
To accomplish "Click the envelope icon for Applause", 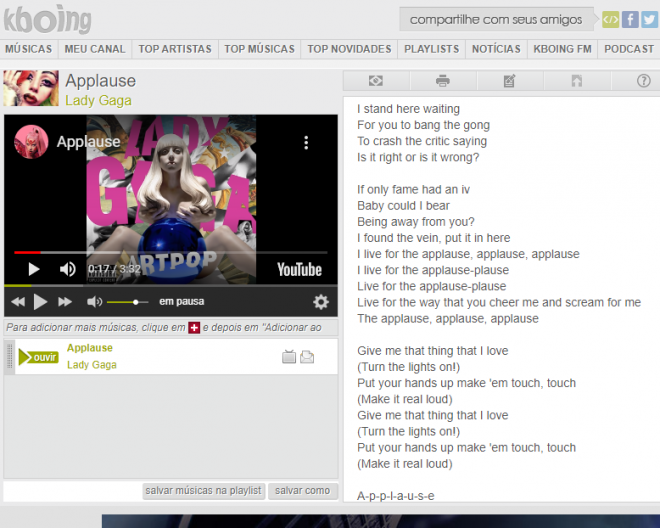I will [x=307, y=357].
